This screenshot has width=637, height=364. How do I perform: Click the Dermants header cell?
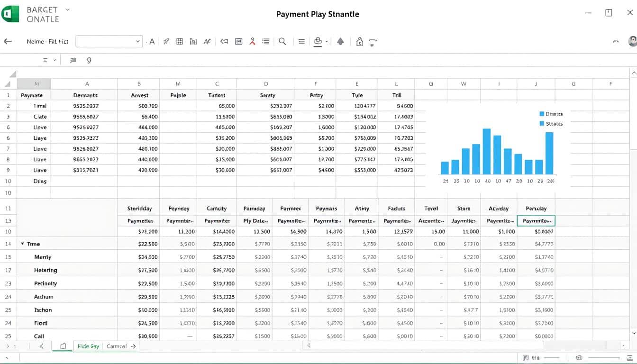[x=85, y=95]
